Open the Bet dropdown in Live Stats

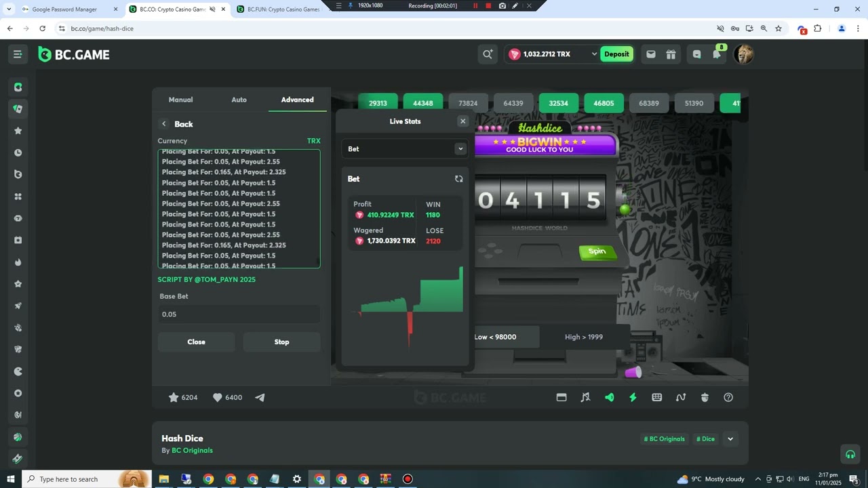(x=404, y=149)
